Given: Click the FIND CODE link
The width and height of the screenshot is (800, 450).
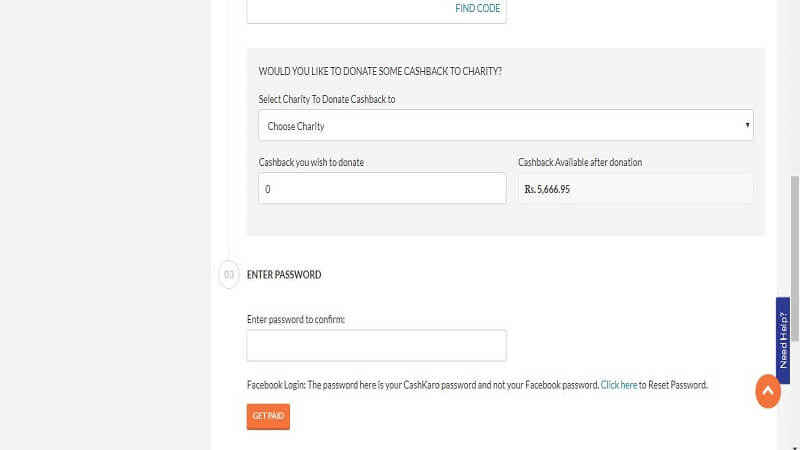Looking at the screenshot, I should click(477, 8).
